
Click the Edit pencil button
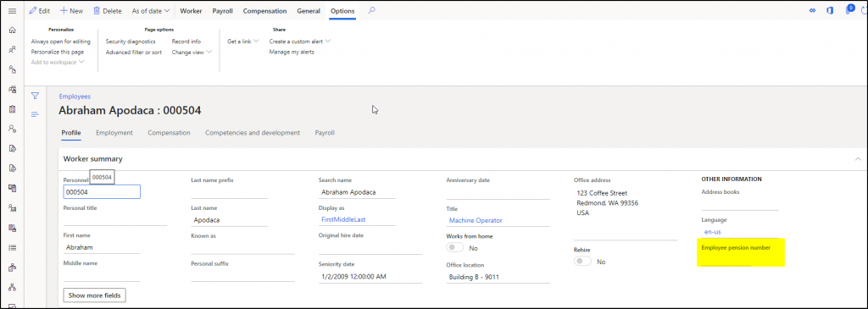pos(39,10)
